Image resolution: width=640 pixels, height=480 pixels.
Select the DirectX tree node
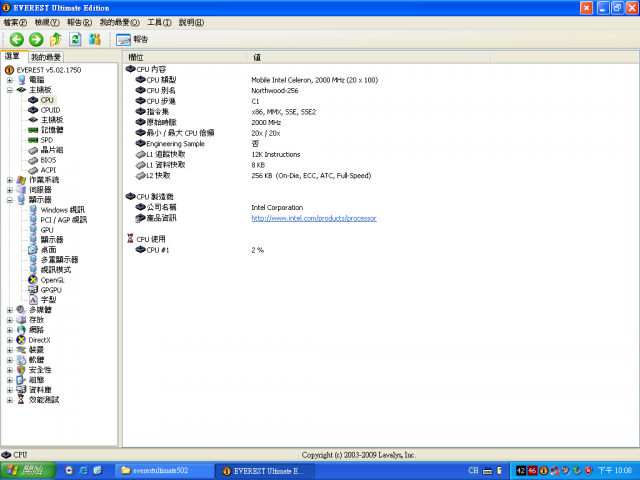39,340
